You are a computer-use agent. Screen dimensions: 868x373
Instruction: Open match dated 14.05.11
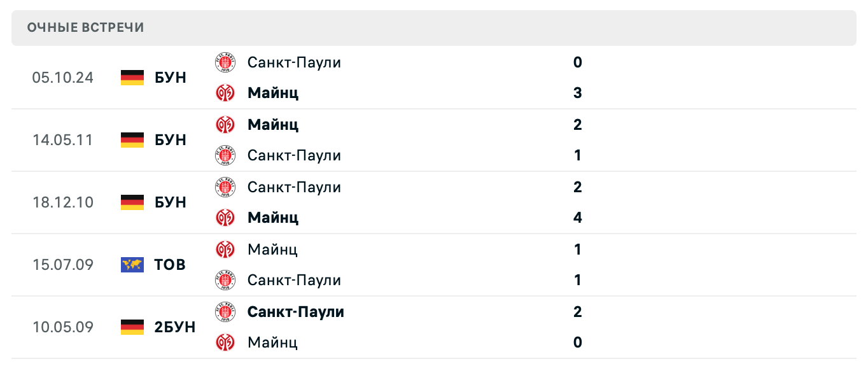pyautogui.click(x=63, y=140)
